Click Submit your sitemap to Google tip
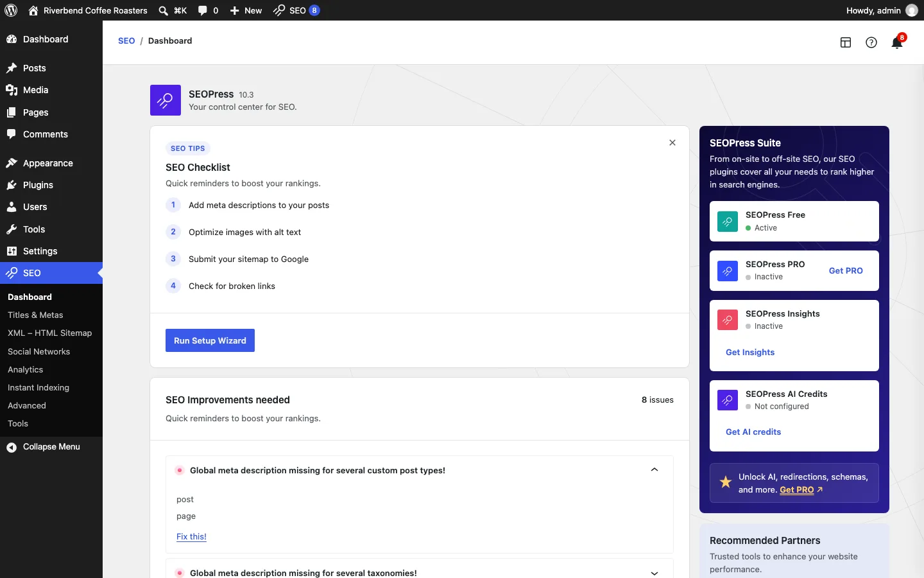 248,259
